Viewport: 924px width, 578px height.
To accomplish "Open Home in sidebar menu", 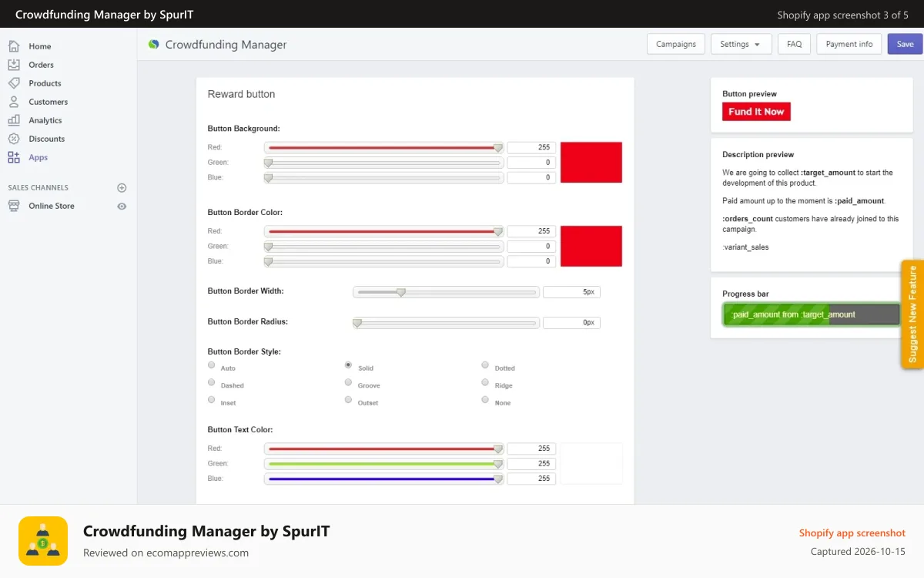I will click(x=40, y=46).
